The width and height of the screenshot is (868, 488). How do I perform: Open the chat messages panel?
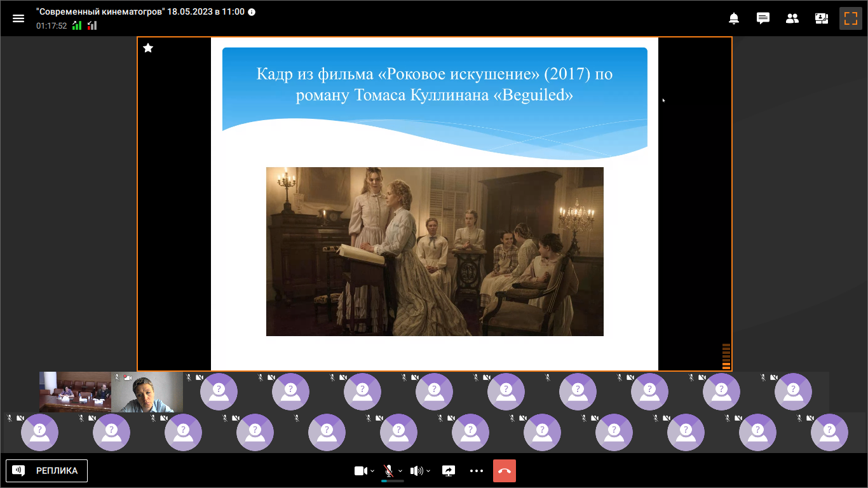(763, 18)
